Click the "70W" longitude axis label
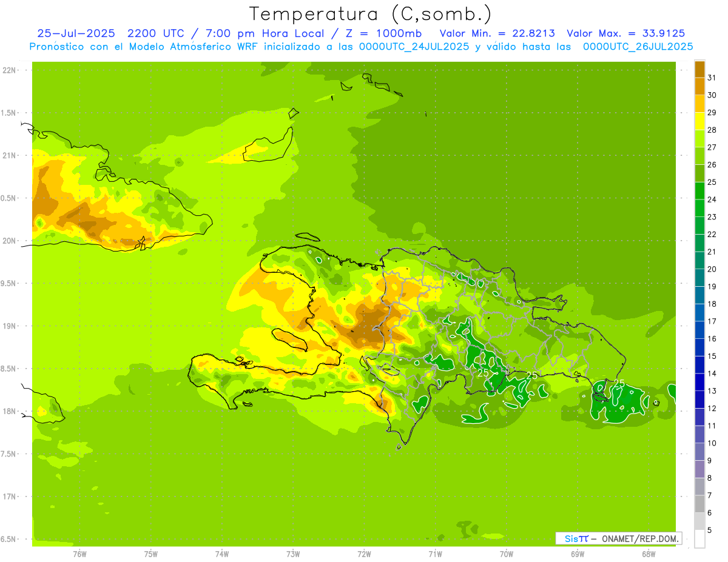Screen dimensions: 728x562 click(507, 554)
